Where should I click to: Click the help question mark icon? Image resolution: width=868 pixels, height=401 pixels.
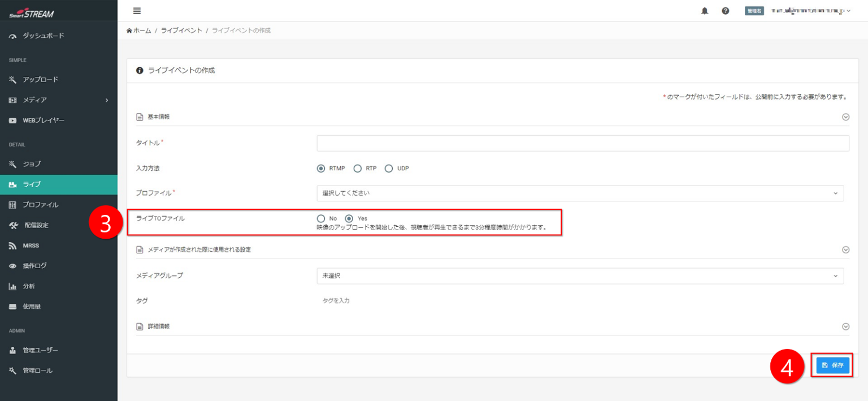pyautogui.click(x=725, y=11)
